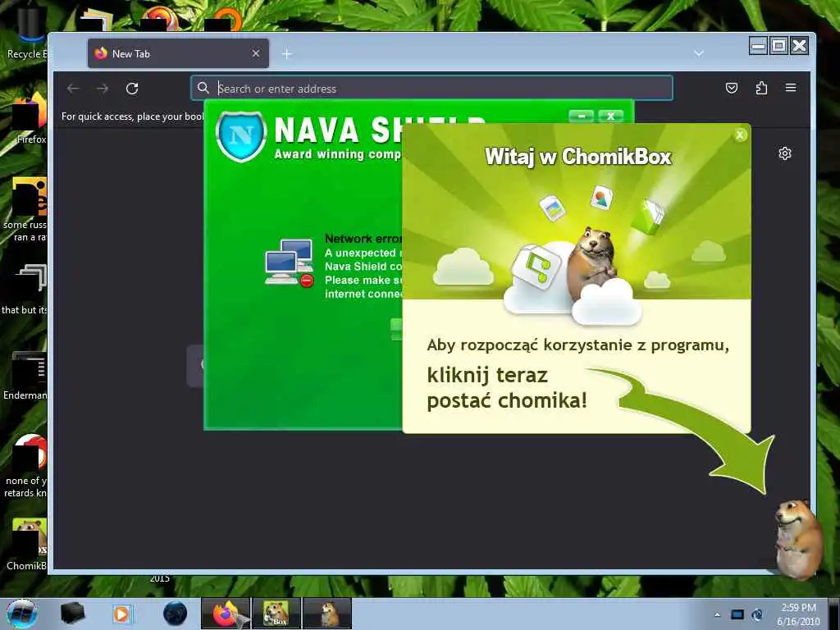The width and height of the screenshot is (840, 630).
Task: Open the Firefox desktop shortcut
Action: [x=30, y=119]
